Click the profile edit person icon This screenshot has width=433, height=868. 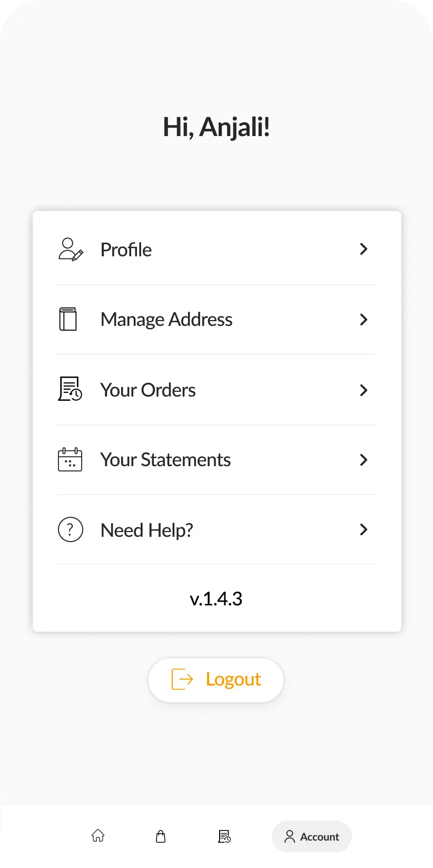point(70,249)
